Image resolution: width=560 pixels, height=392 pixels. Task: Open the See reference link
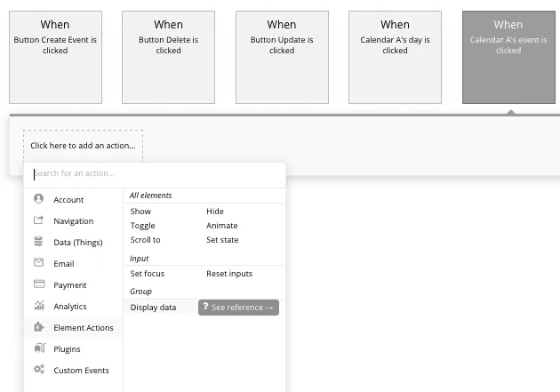coord(238,308)
